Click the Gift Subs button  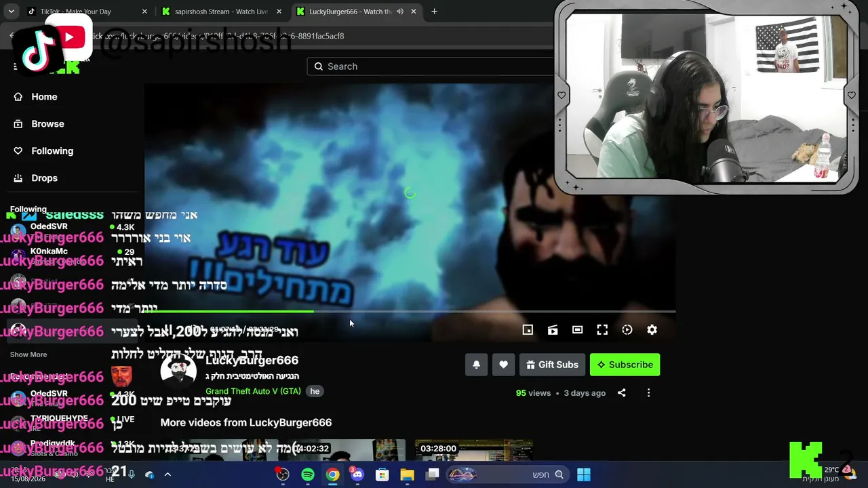click(x=552, y=365)
